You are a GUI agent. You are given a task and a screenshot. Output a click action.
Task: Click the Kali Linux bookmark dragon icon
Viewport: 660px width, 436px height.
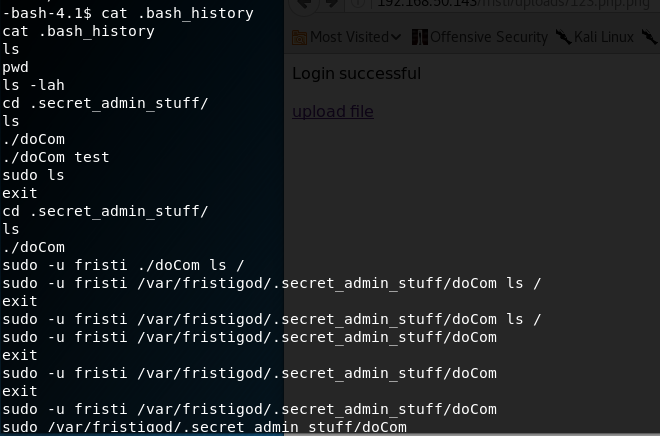(x=563, y=37)
